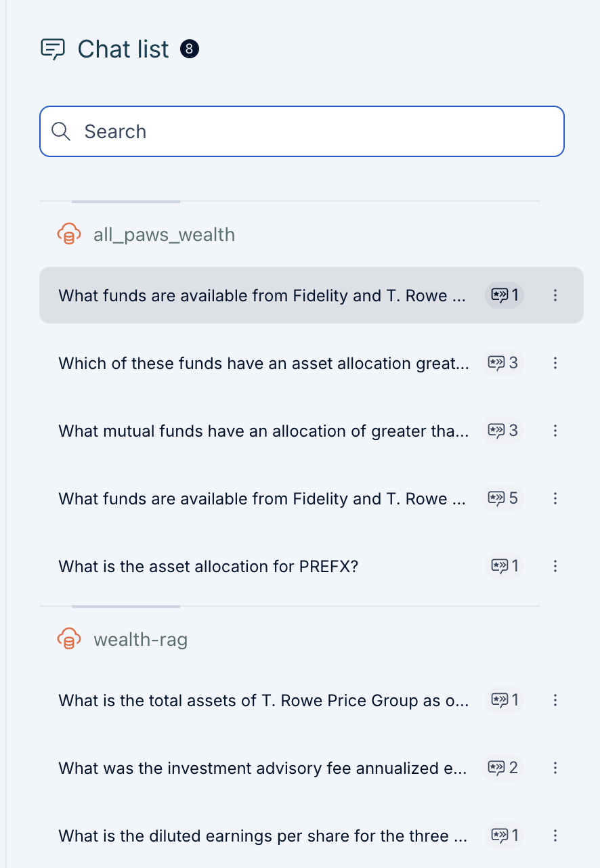The image size is (600, 868).
Task: Open 'What is the total assets of T. Rowe' chat
Action: click(263, 700)
